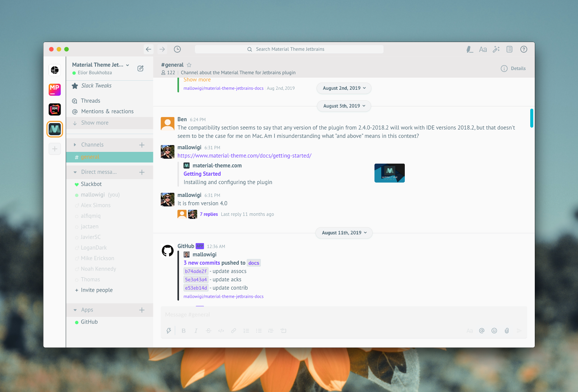This screenshot has height=392, width=578.
Task: Click the message #general input box
Action: pos(344,315)
